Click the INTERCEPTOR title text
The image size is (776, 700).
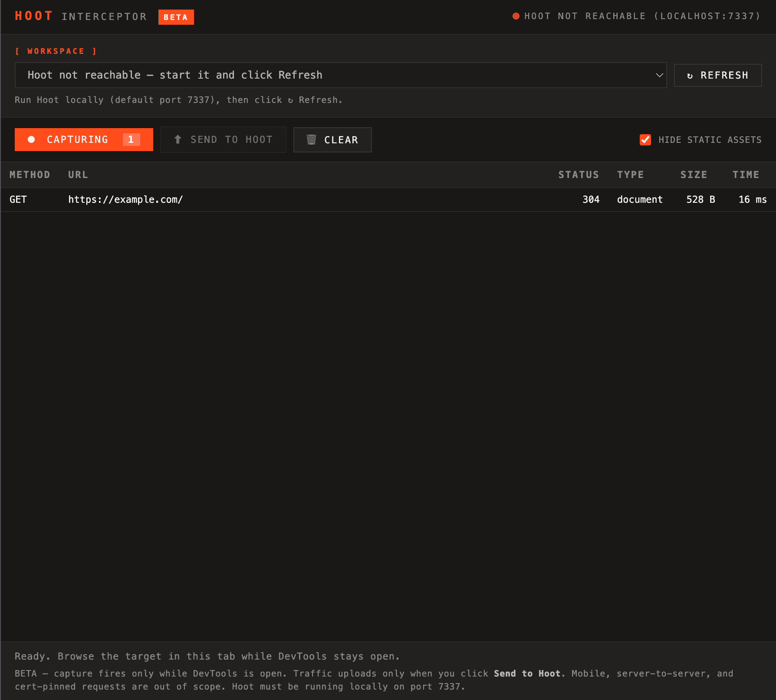click(x=104, y=17)
